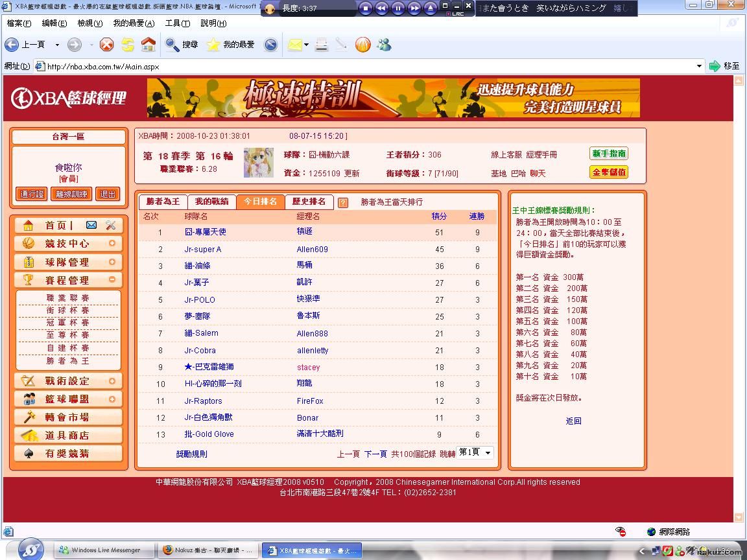The height and width of the screenshot is (560, 747).
Task: Click the 下一頁 next page link
Action: (x=375, y=454)
